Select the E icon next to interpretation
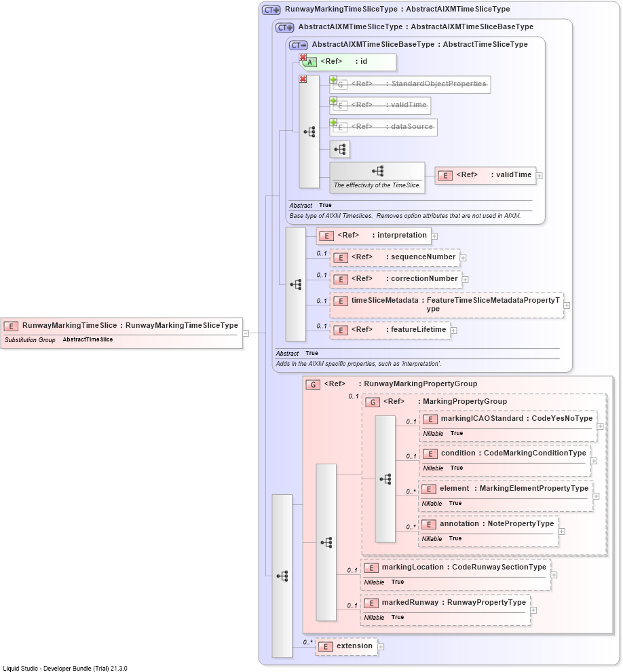 tap(326, 236)
